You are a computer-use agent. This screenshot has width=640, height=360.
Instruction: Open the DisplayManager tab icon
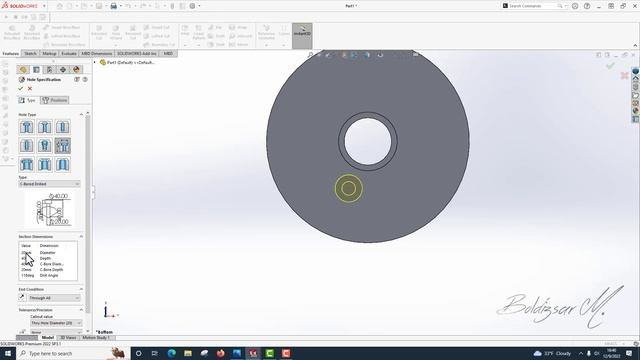[76, 69]
